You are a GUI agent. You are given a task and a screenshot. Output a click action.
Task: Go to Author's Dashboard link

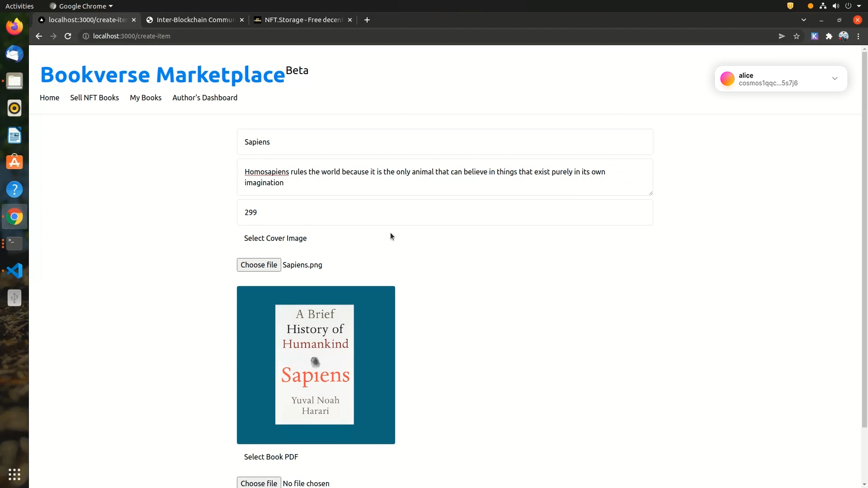(205, 98)
